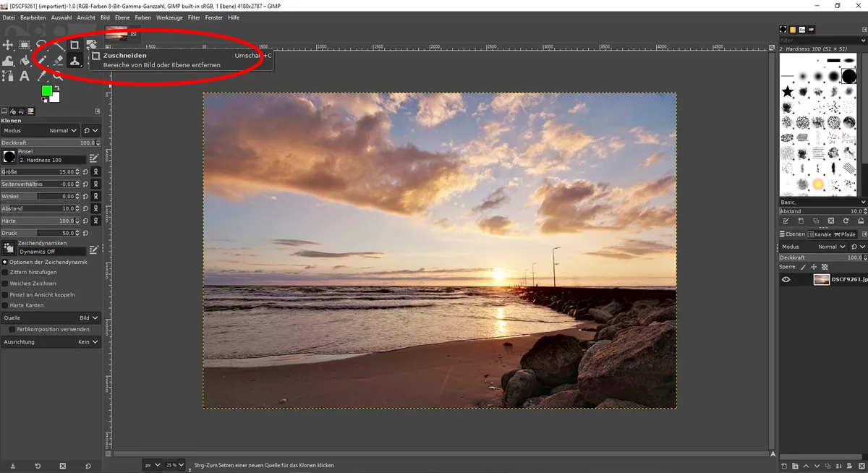Select the Eraser tool
Image resolution: width=868 pixels, height=473 pixels.
[58, 61]
